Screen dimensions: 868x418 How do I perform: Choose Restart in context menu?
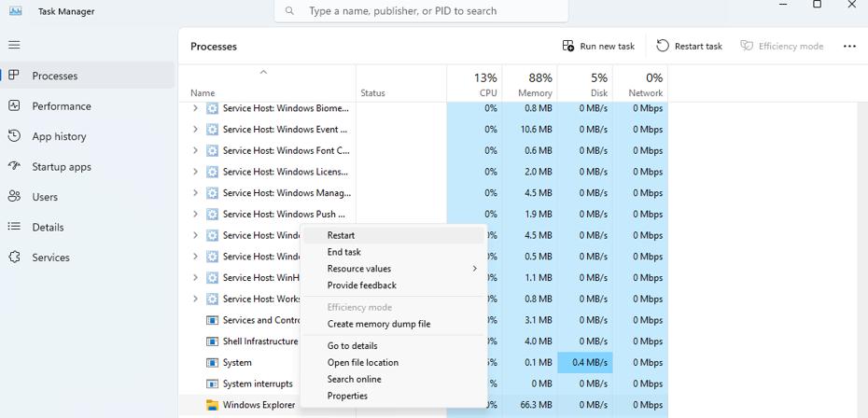341,236
